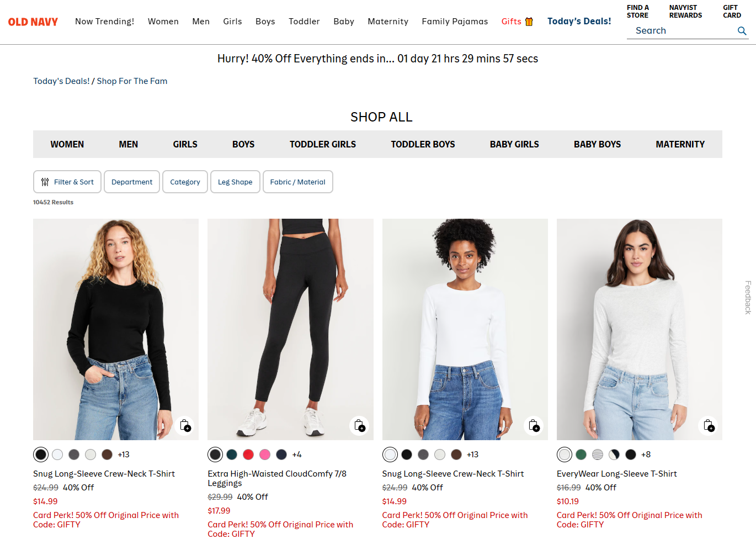Click the search magnifier icon
The width and height of the screenshot is (756, 544).
(742, 31)
